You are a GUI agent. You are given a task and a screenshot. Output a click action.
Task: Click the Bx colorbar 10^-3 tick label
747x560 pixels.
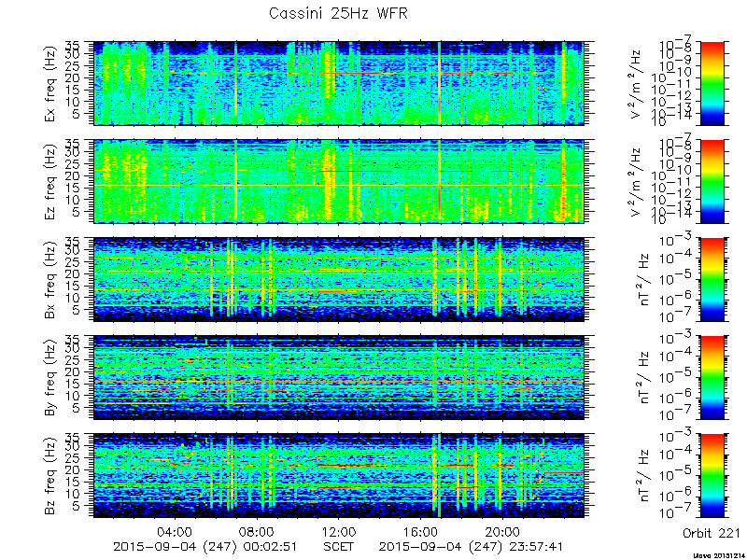677,241
